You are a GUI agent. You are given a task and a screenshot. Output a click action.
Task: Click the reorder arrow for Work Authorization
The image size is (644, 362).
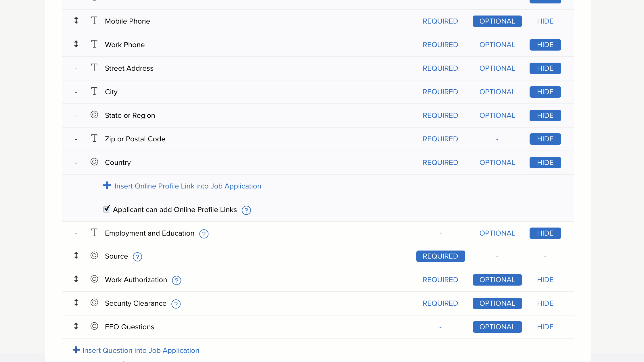pos(76,279)
